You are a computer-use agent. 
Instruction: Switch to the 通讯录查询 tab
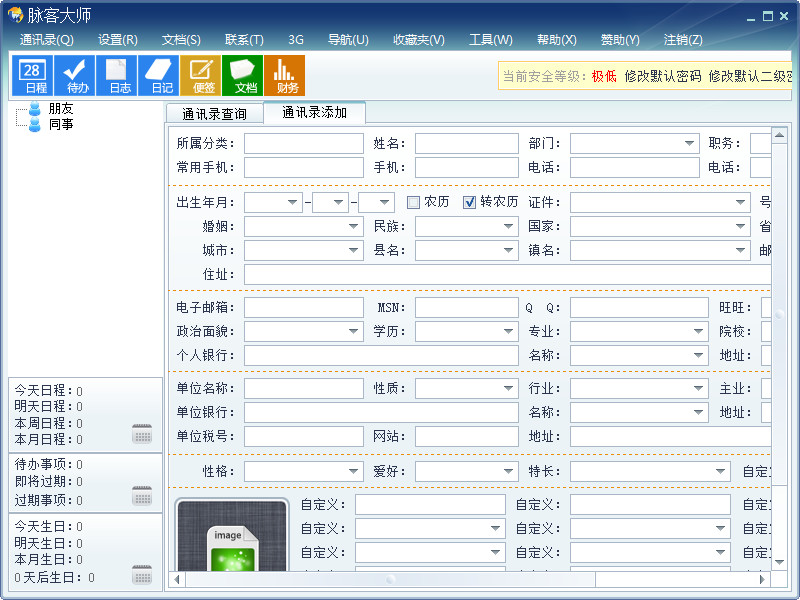click(x=214, y=114)
